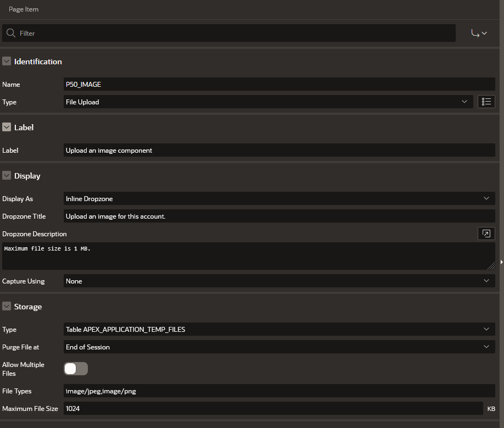Collapse the Identification section
The width and height of the screenshot is (504, 428).
[x=7, y=62]
